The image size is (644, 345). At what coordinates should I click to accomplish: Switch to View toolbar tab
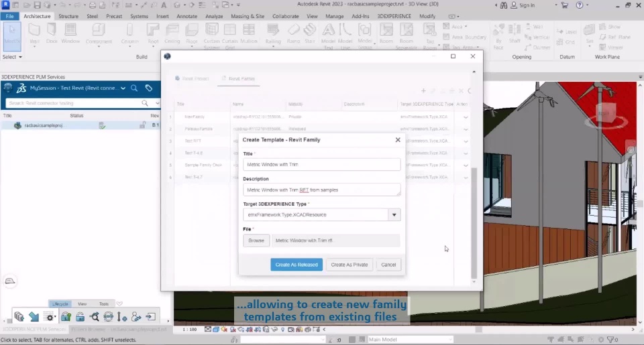82,304
